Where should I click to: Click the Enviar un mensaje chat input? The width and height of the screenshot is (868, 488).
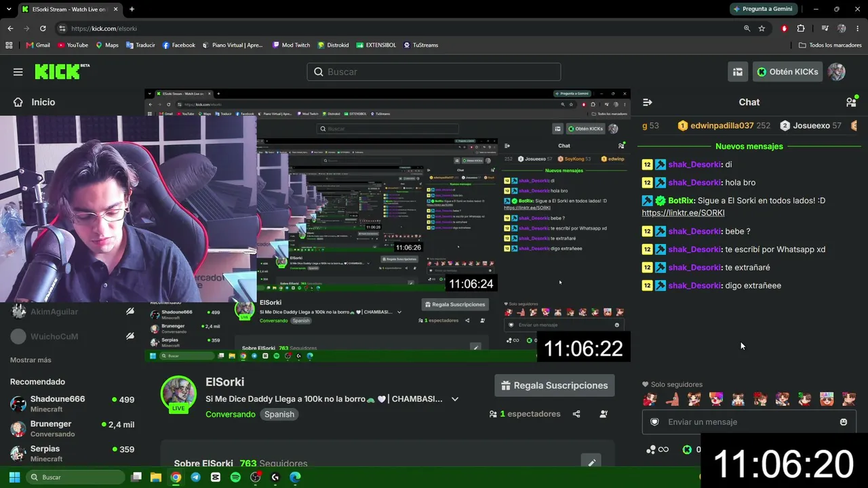[x=749, y=422]
